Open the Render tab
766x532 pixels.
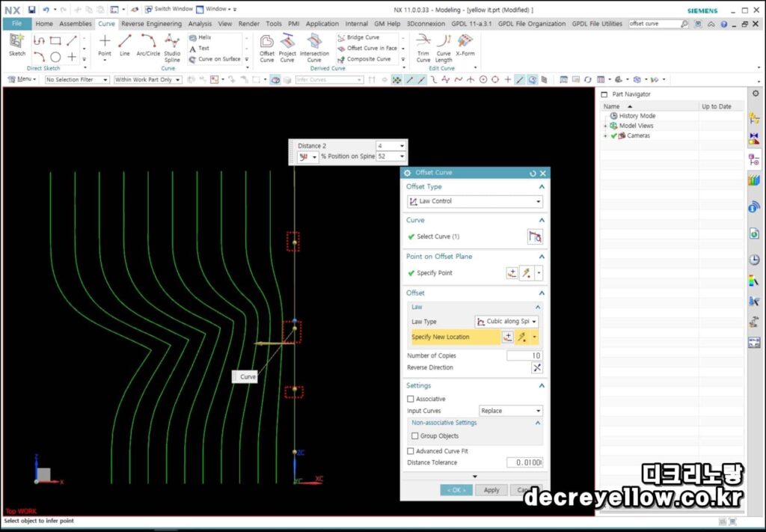[248, 23]
